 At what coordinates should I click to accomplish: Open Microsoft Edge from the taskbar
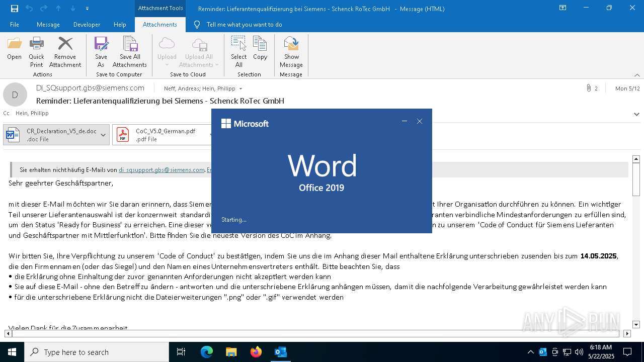coord(207,352)
